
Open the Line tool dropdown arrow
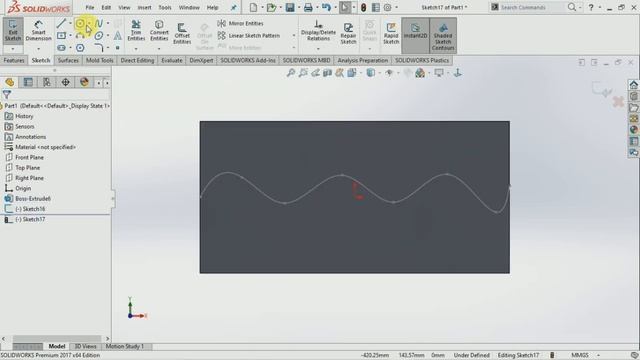tap(70, 23)
